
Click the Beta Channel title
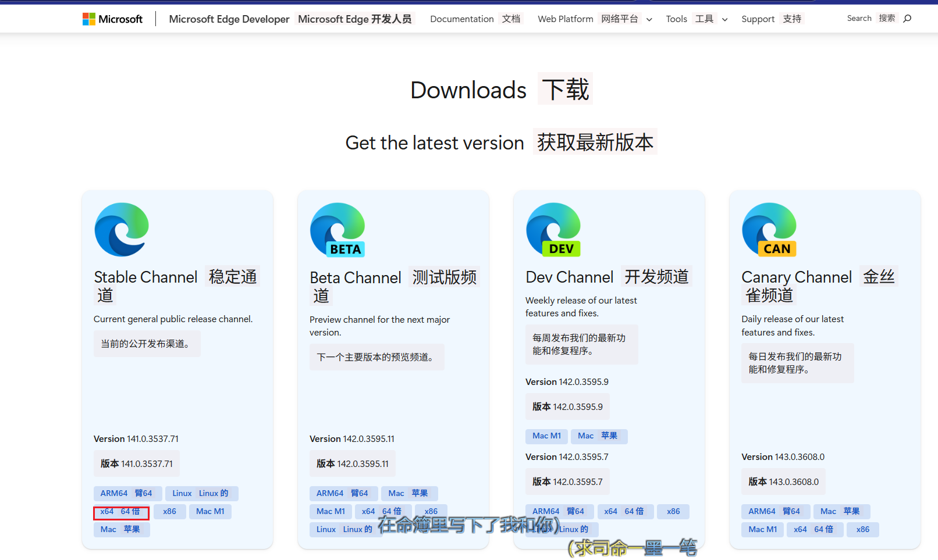tap(394, 286)
